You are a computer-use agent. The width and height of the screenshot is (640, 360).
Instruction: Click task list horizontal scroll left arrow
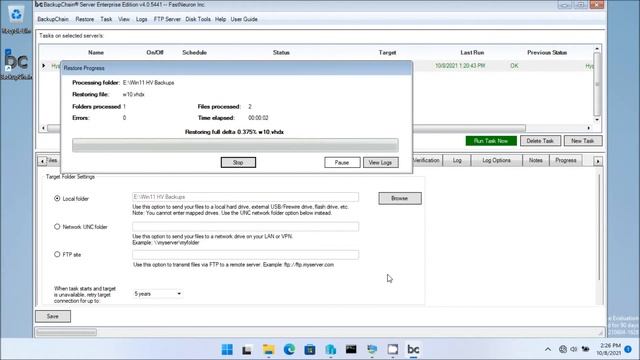tap(44, 128)
